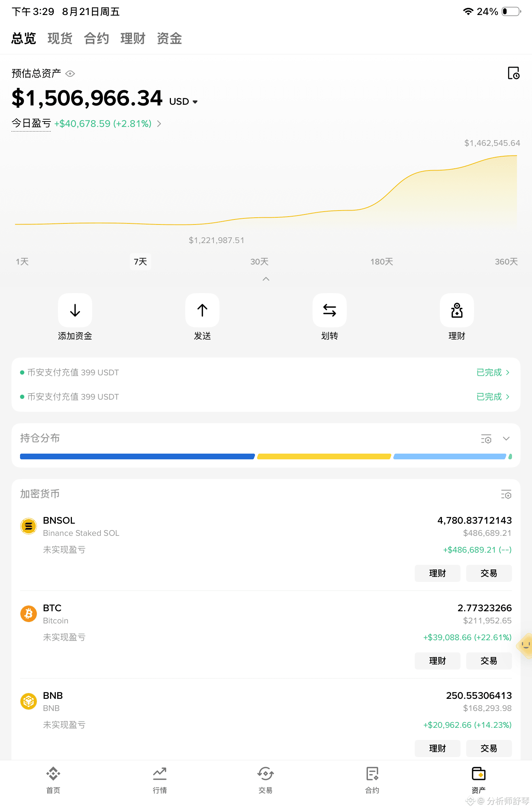Viewport: 532px width, 810px height.
Task: Tap BNB unrealized PnL +$20,962.66
Action: [x=467, y=725]
